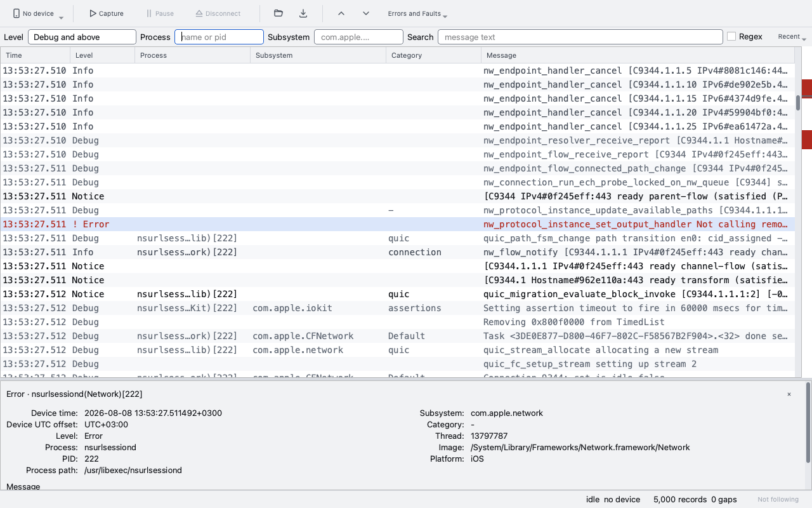Click the detail Subsystem value com.apple.network
The width and height of the screenshot is (812, 508).
(x=507, y=413)
